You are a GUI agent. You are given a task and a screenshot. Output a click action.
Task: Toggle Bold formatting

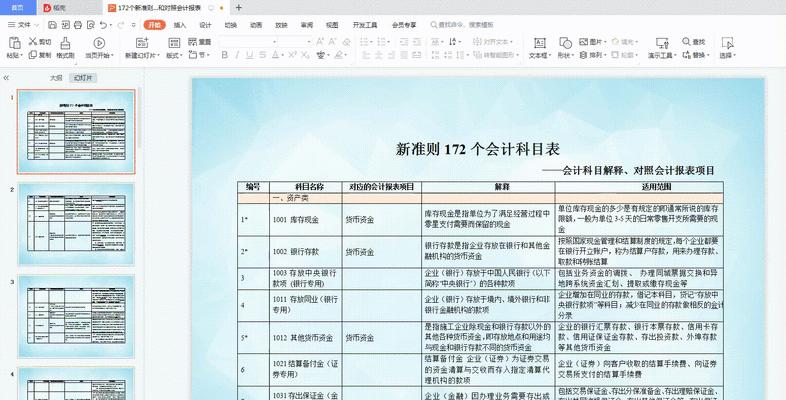click(x=225, y=55)
